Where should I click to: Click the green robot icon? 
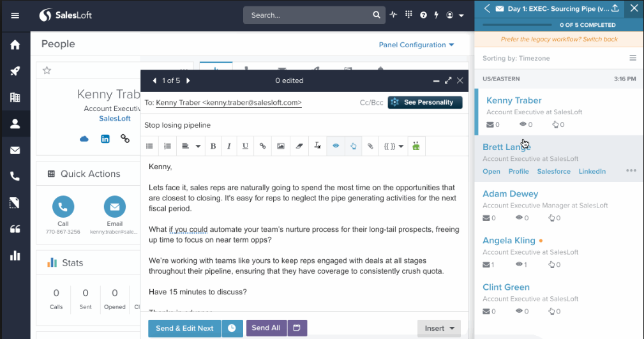tap(416, 146)
